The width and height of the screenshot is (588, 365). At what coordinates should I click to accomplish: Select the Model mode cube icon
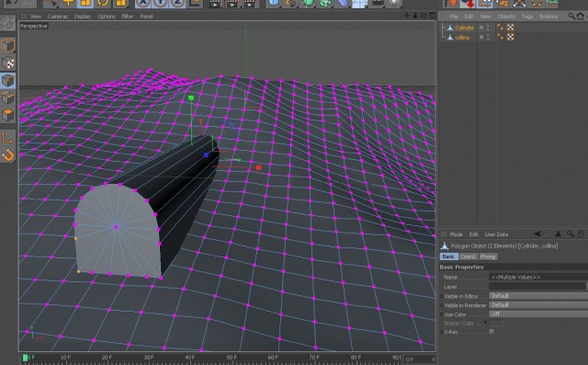[7, 45]
